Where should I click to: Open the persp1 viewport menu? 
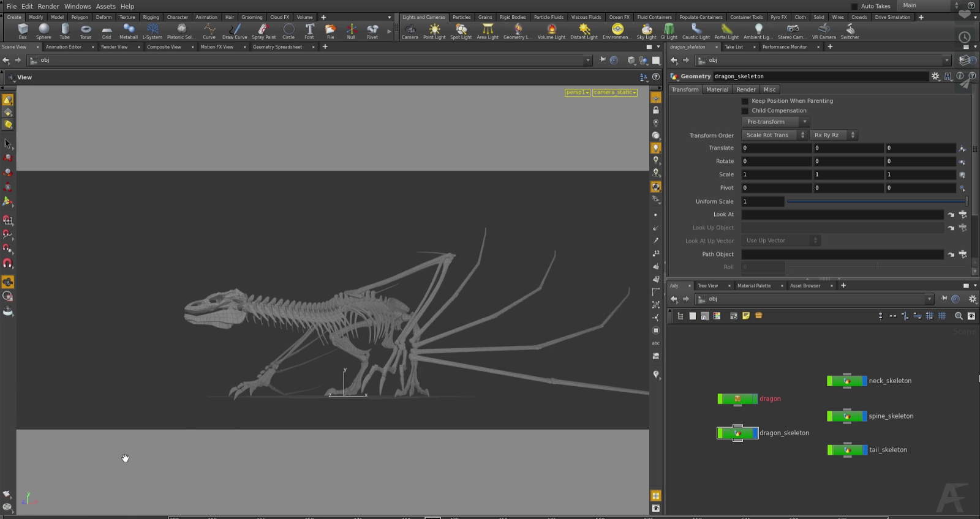click(577, 92)
